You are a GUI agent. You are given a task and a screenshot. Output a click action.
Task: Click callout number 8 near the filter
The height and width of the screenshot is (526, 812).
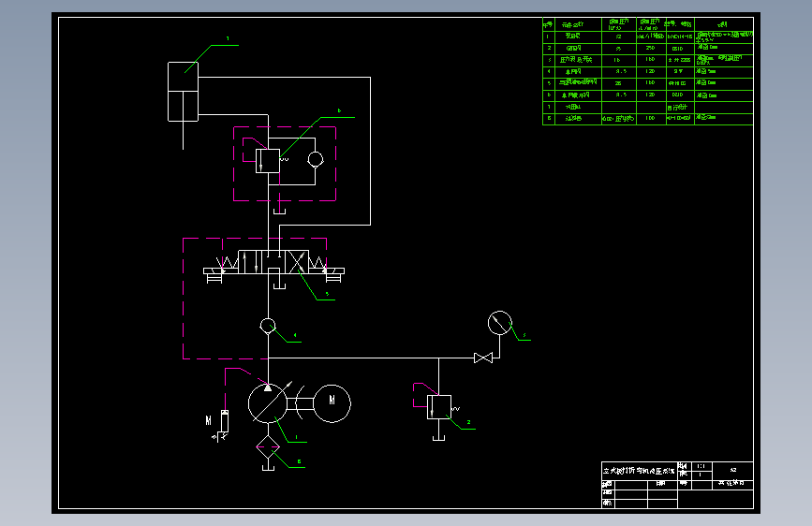[299, 461]
